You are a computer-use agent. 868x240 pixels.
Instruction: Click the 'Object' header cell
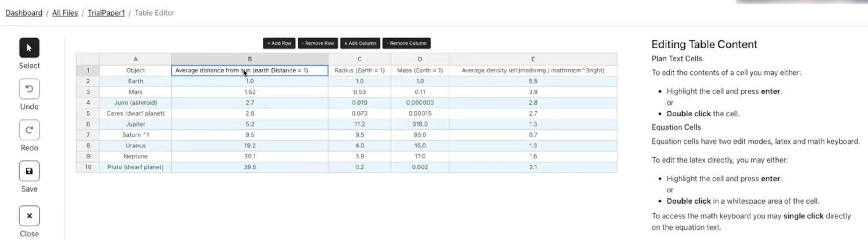pyautogui.click(x=136, y=70)
